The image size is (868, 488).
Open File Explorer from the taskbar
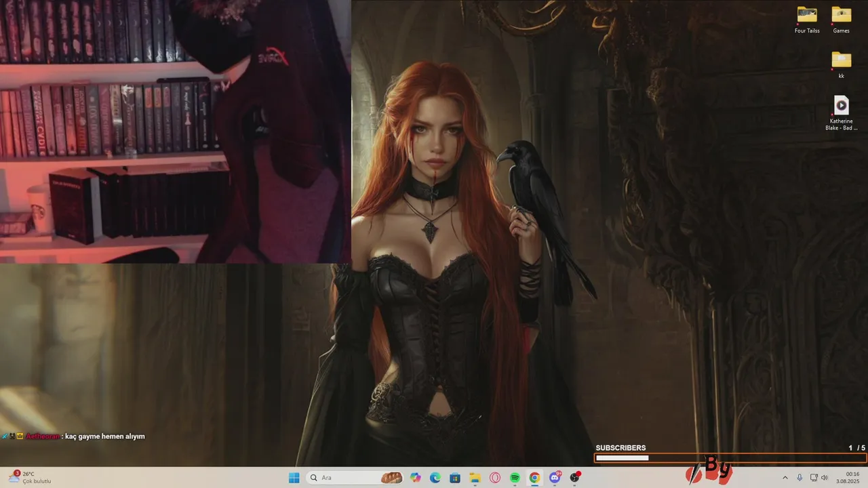pyautogui.click(x=475, y=478)
